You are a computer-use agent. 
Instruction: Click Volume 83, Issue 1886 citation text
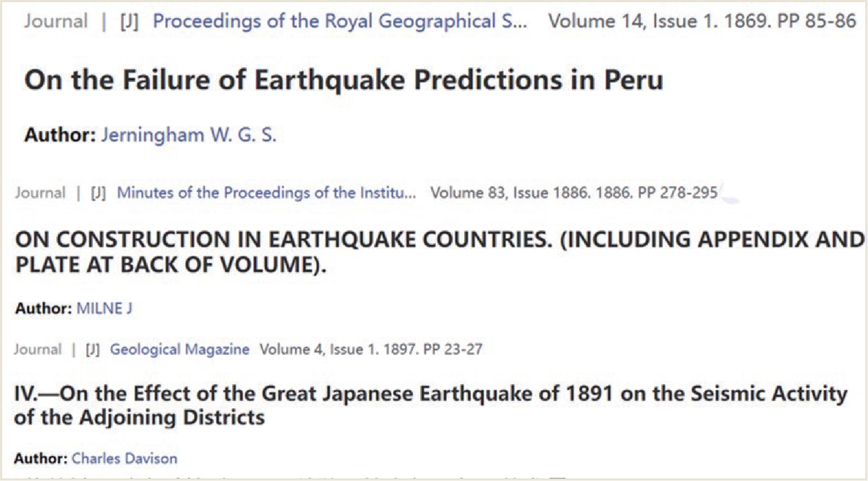coord(574,193)
